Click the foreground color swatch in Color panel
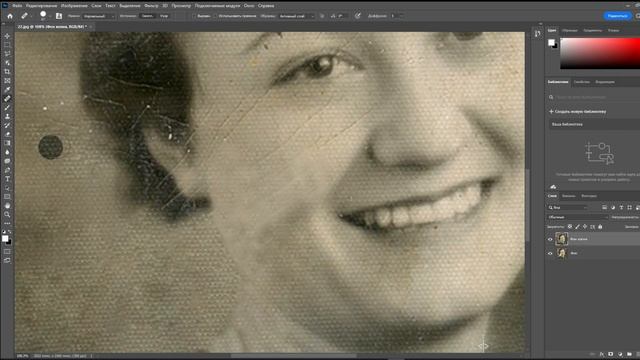The image size is (640, 360). [551, 42]
